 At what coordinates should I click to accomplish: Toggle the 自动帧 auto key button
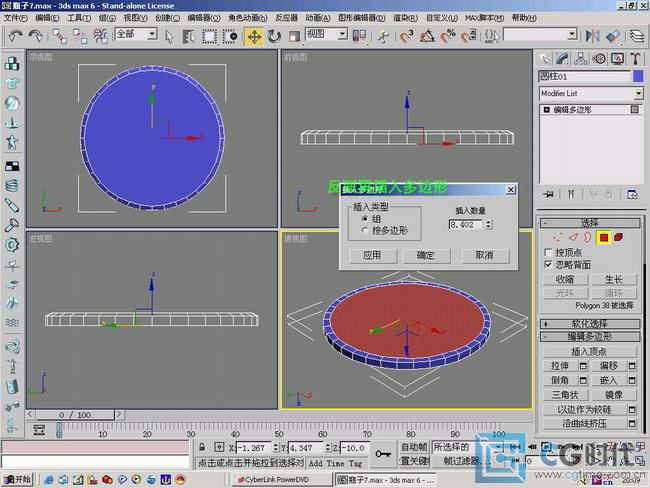click(414, 447)
